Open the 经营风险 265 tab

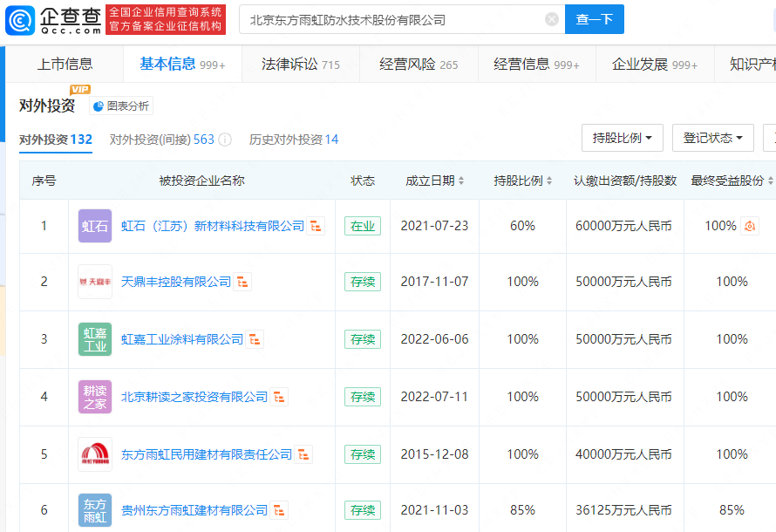click(419, 64)
